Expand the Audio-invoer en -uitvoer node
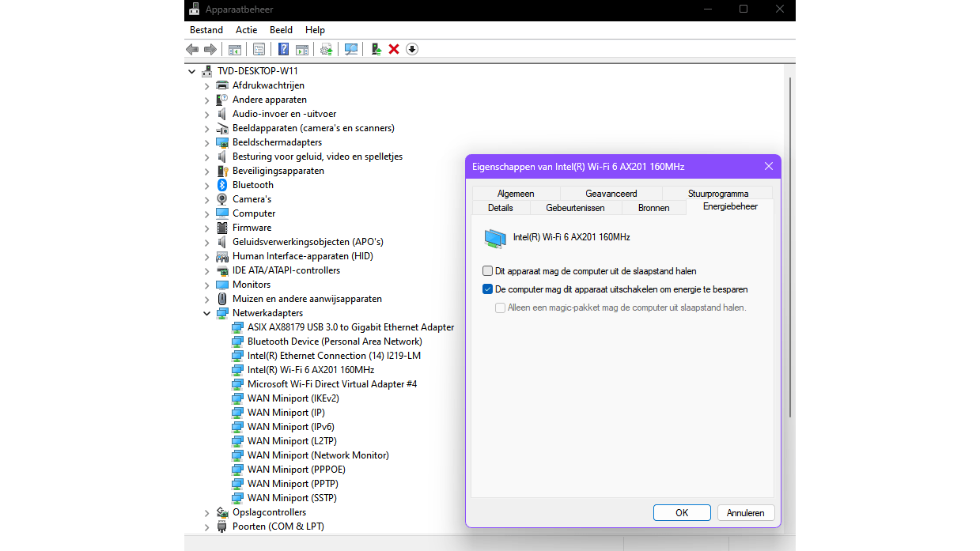The height and width of the screenshot is (551, 980). click(207, 115)
